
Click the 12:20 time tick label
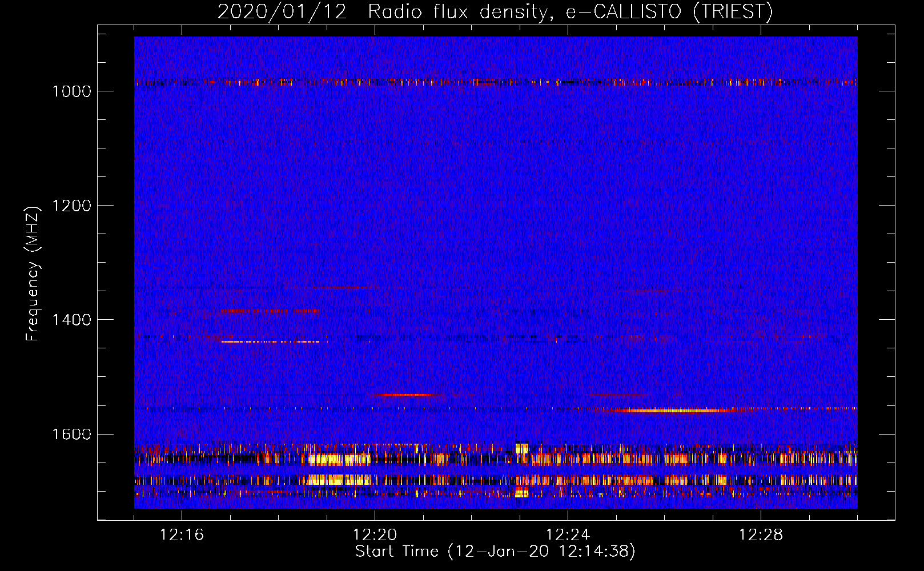tap(375, 535)
